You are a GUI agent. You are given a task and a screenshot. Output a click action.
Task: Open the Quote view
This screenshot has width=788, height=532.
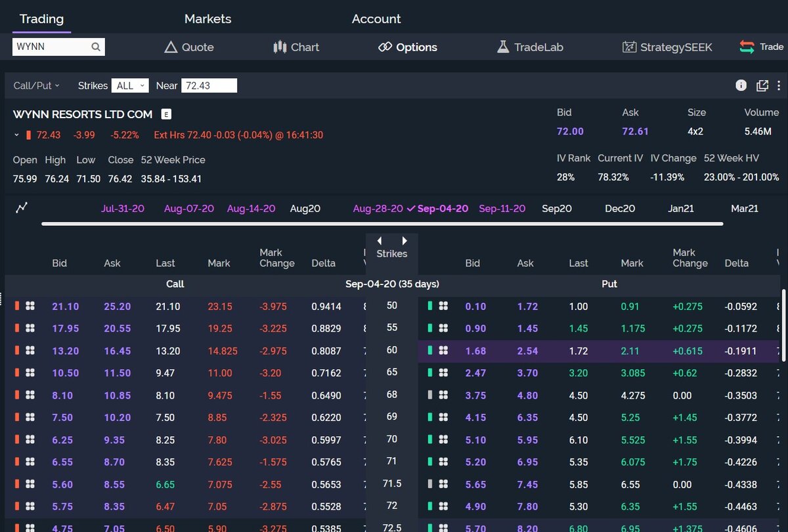tap(189, 47)
